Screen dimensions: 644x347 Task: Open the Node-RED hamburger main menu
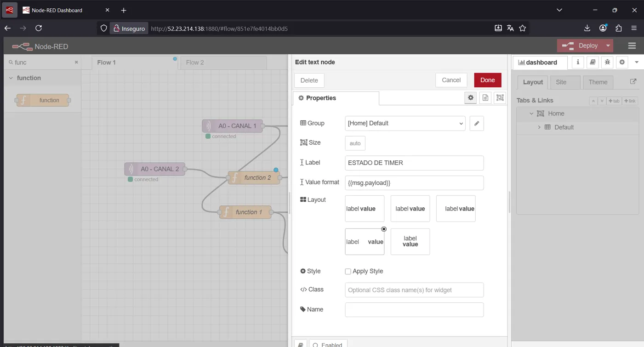pos(632,46)
